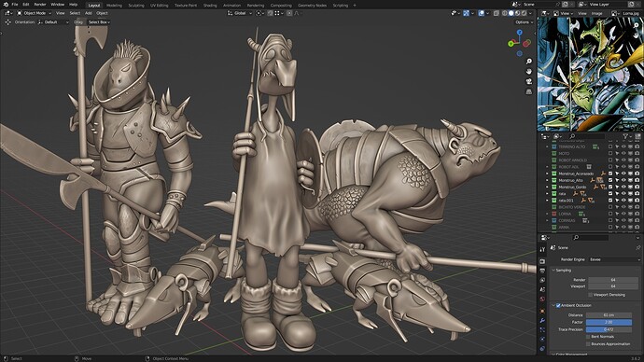
Task: Open the File menu
Action: 15,5
